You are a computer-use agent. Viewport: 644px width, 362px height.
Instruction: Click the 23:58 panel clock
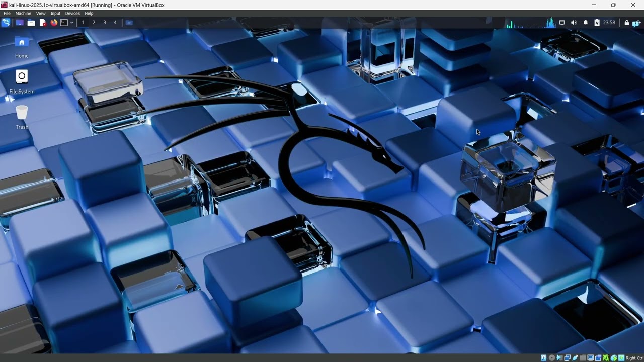(609, 22)
